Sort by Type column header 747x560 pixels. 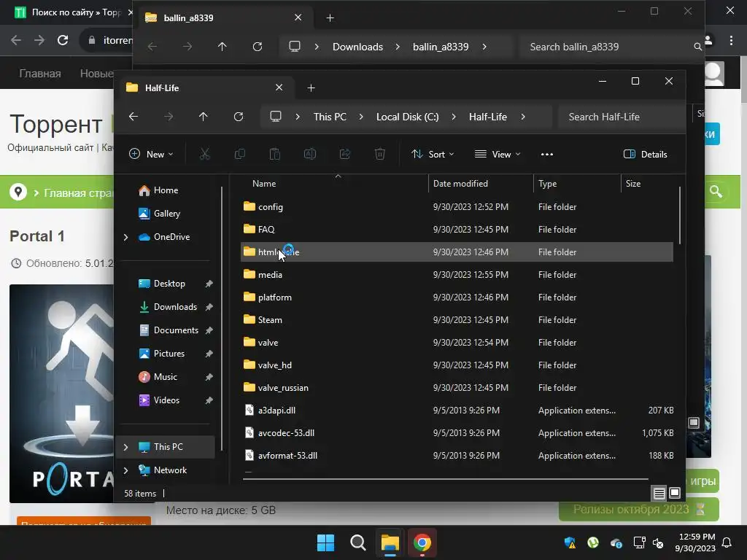point(578,184)
